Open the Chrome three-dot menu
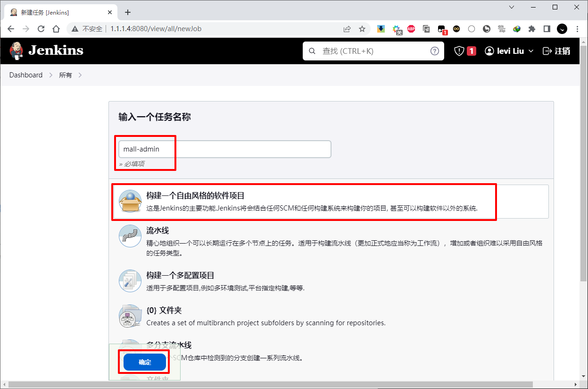 coord(577,29)
